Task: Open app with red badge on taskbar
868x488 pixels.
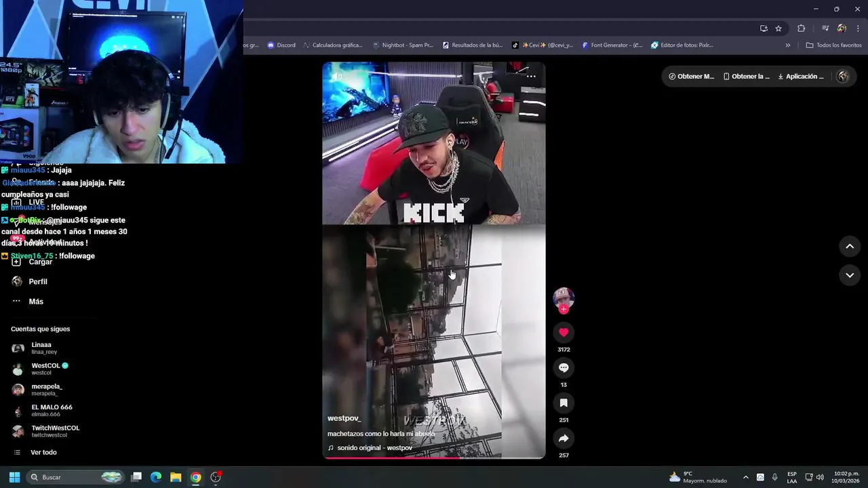Action: click(216, 477)
